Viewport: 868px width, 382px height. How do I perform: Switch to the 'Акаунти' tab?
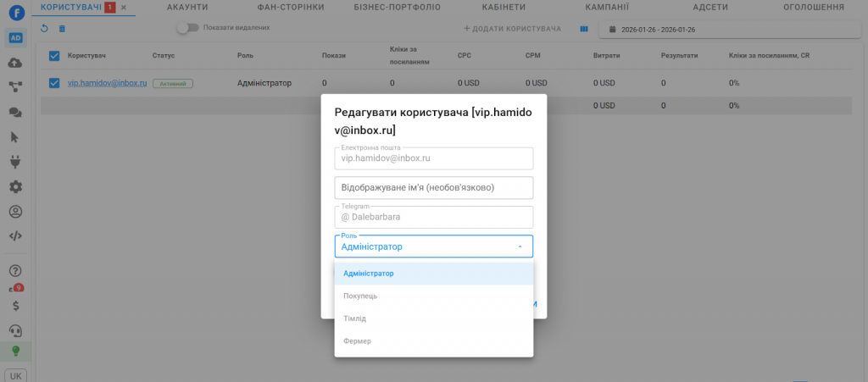(187, 7)
